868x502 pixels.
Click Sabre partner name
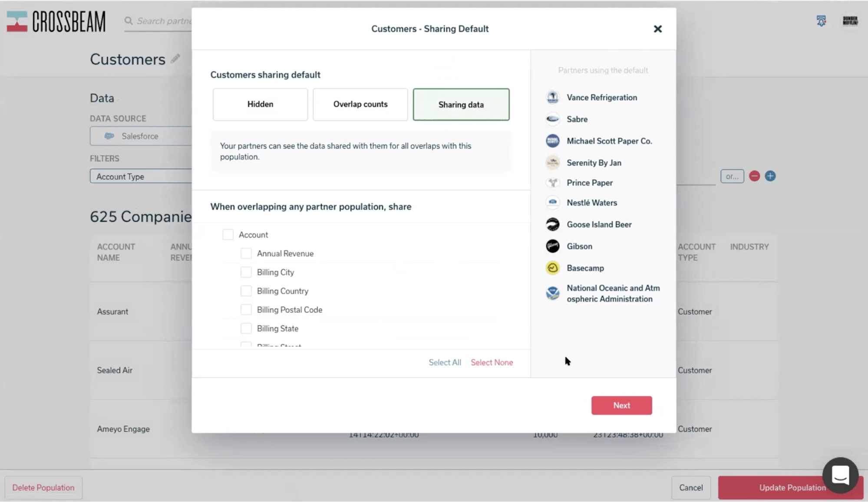(x=577, y=119)
